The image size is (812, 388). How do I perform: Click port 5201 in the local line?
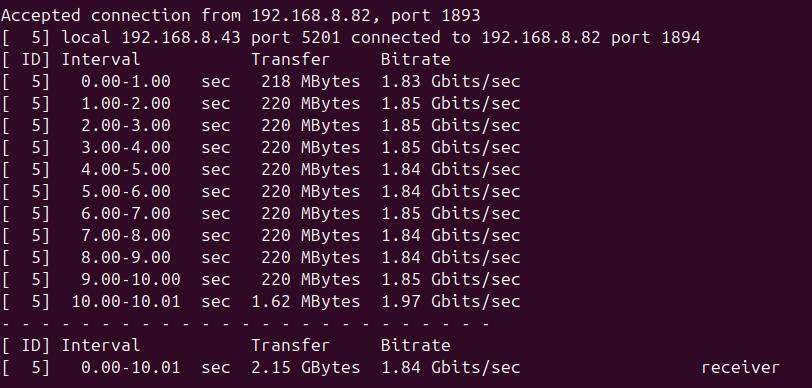click(x=321, y=37)
